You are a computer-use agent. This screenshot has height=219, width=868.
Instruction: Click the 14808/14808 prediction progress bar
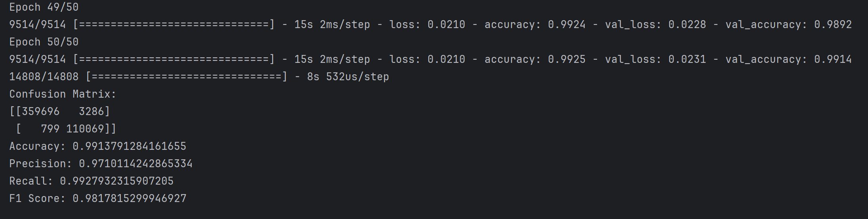(x=186, y=77)
